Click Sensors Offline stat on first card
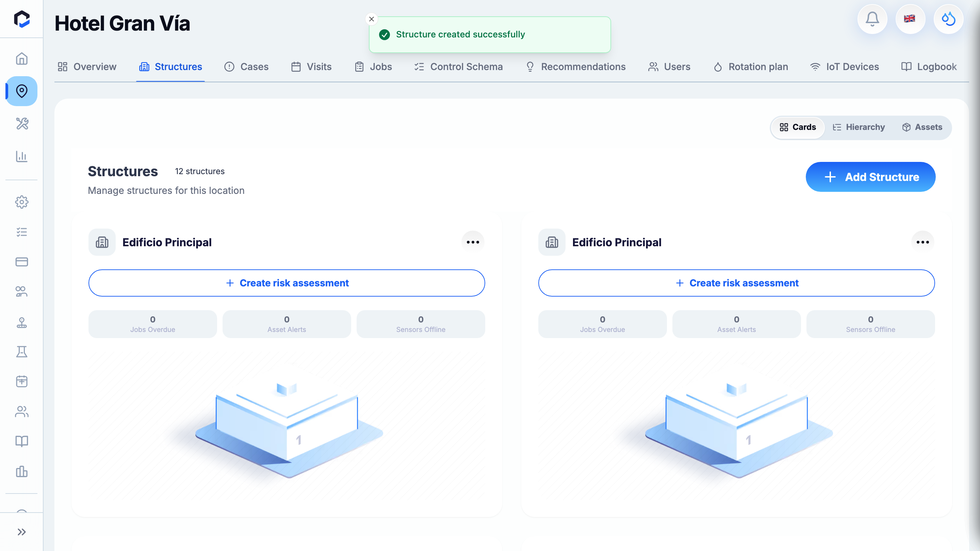 [x=421, y=324]
